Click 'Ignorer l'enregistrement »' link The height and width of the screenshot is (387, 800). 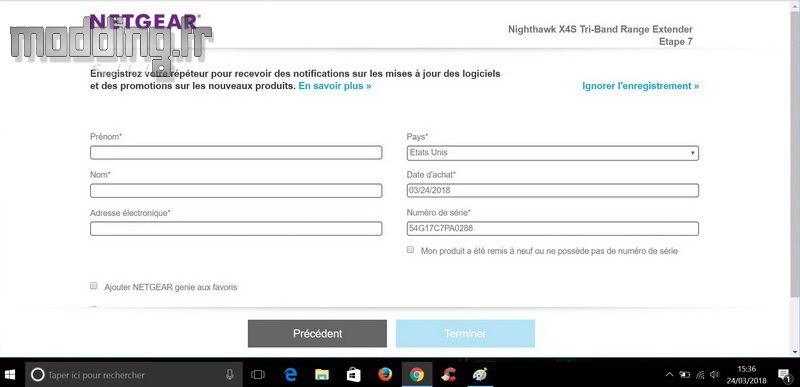[641, 86]
